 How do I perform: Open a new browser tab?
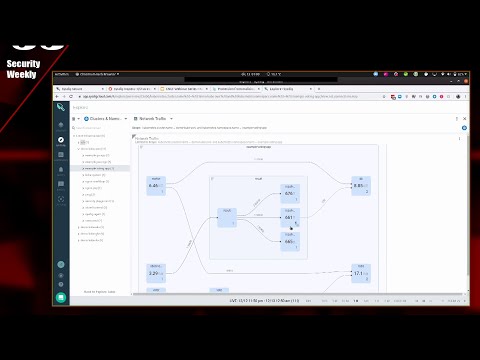point(319,89)
